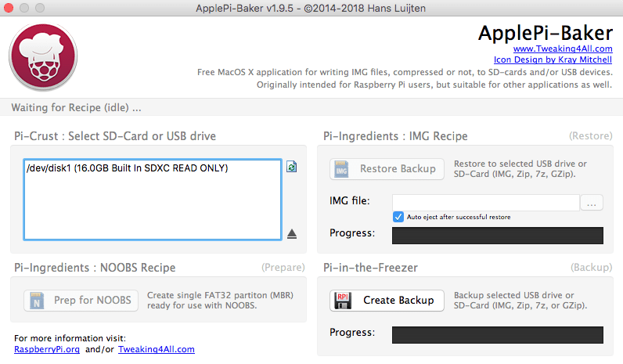Viewport: 623px width, 364px height.
Task: Select /dev/disk1 16.0GB SDXC drive entry
Action: point(128,168)
